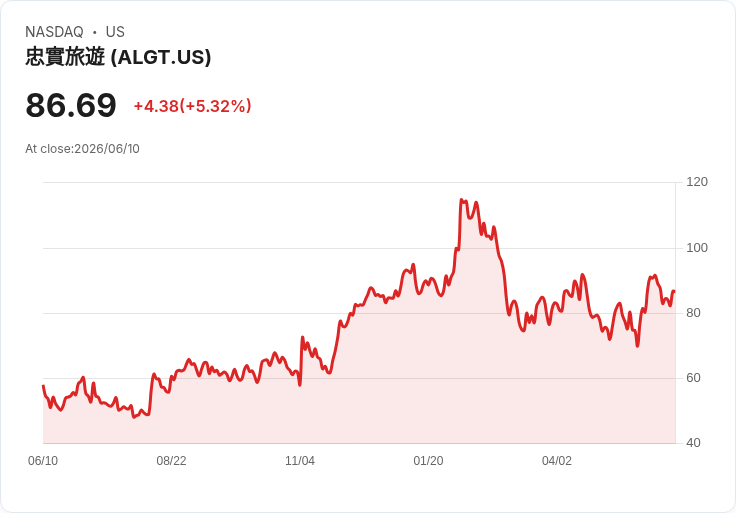Viewport: 736px width, 513px height.
Task: Click the current price 86.69
Action: (71, 105)
